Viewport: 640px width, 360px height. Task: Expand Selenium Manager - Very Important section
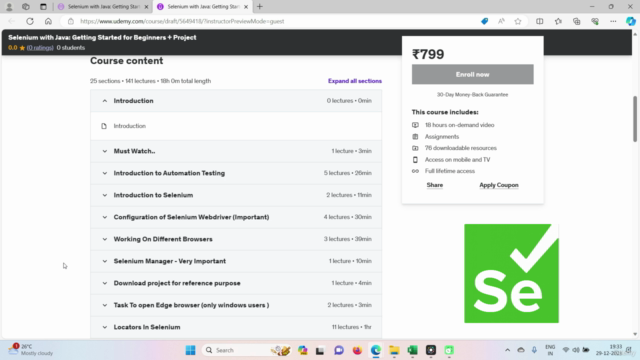[236, 261]
